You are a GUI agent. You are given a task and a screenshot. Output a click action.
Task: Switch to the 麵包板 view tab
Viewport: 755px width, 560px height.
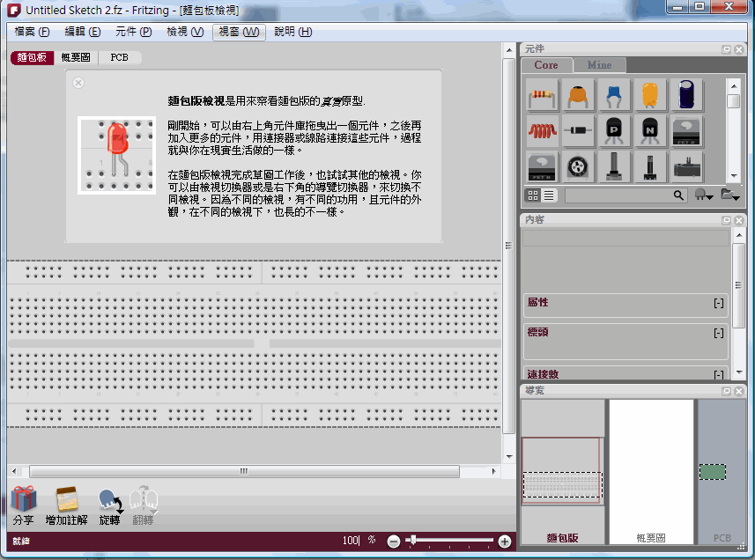click(32, 57)
